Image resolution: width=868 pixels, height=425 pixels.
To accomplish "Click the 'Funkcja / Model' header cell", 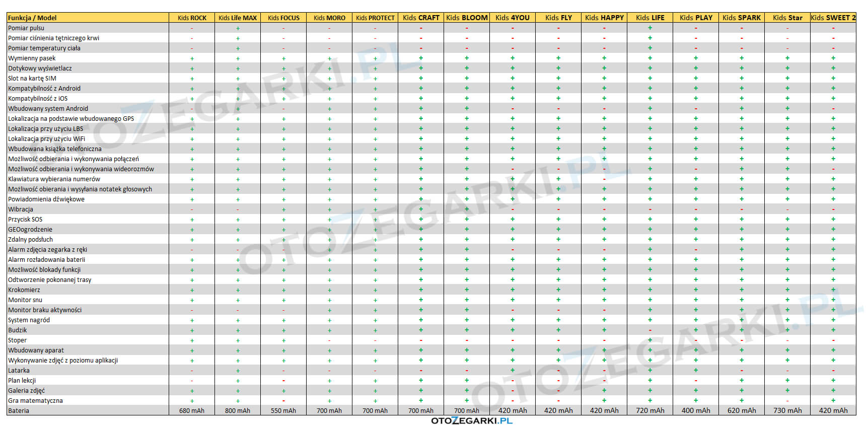I will tap(88, 18).
